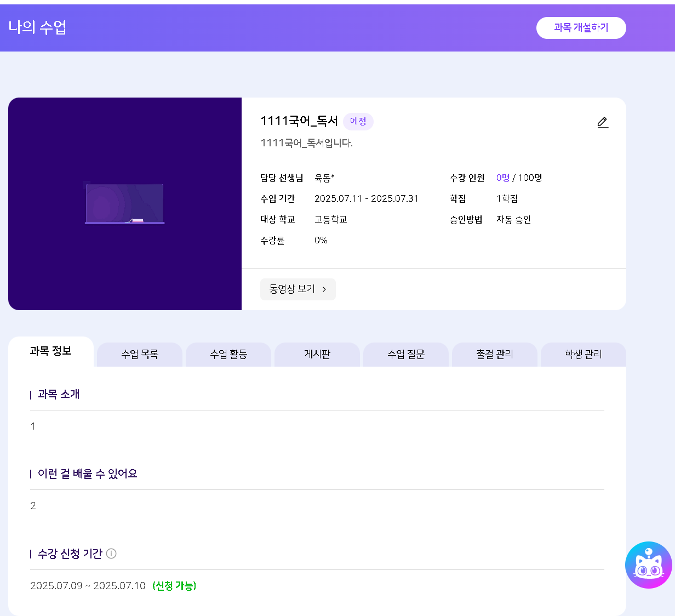Open the cat chatbot assistant icon
The height and width of the screenshot is (616, 675).
[648, 565]
